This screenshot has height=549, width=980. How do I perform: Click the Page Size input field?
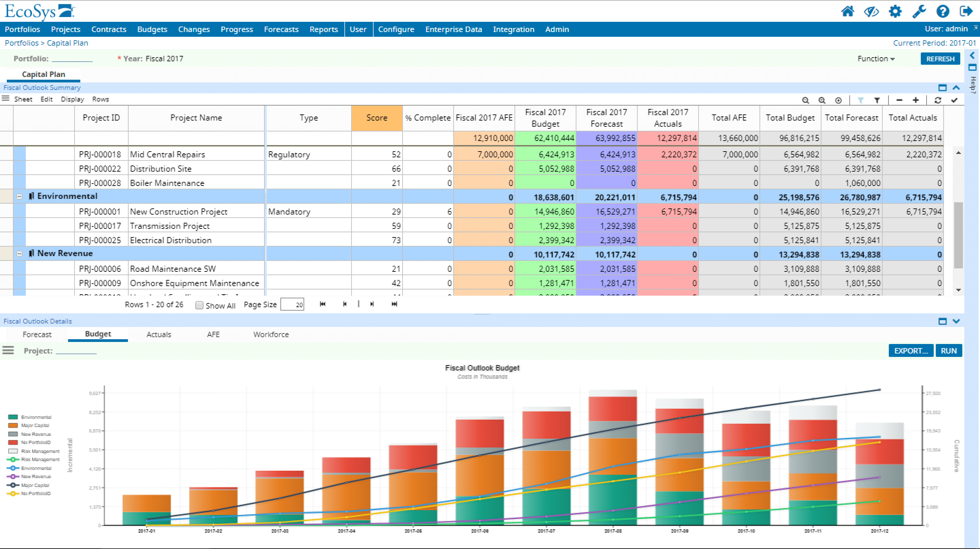(x=292, y=304)
